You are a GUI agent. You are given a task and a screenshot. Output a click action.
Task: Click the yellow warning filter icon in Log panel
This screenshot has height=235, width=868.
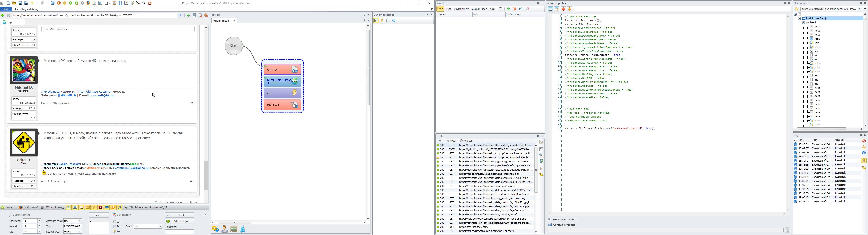[864, 147]
